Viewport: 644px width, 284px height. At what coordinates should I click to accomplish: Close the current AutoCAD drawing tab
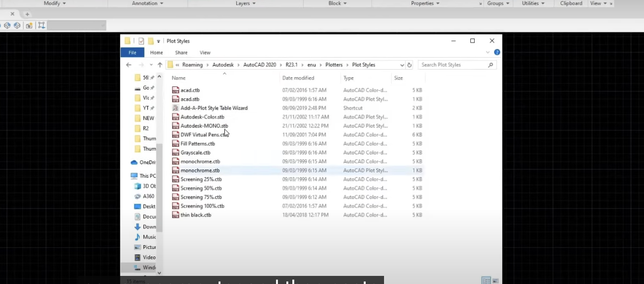(12, 14)
